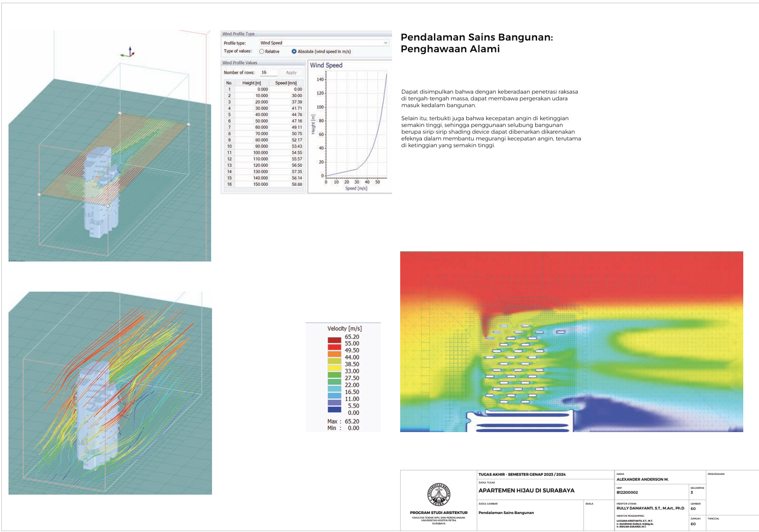Click the dark red 65.20 velocity swatch
Viewport: 759px width, 532px height.
coord(334,340)
